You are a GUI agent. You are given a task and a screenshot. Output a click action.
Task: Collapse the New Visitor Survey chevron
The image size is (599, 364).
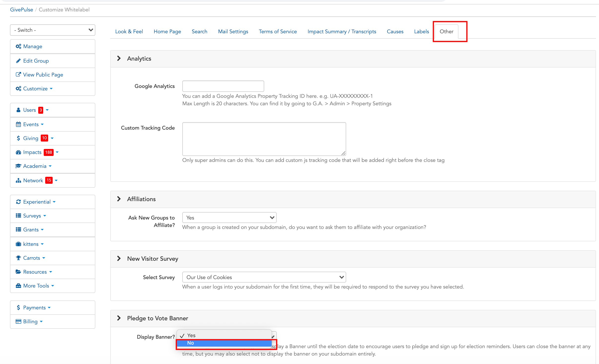[x=119, y=258]
